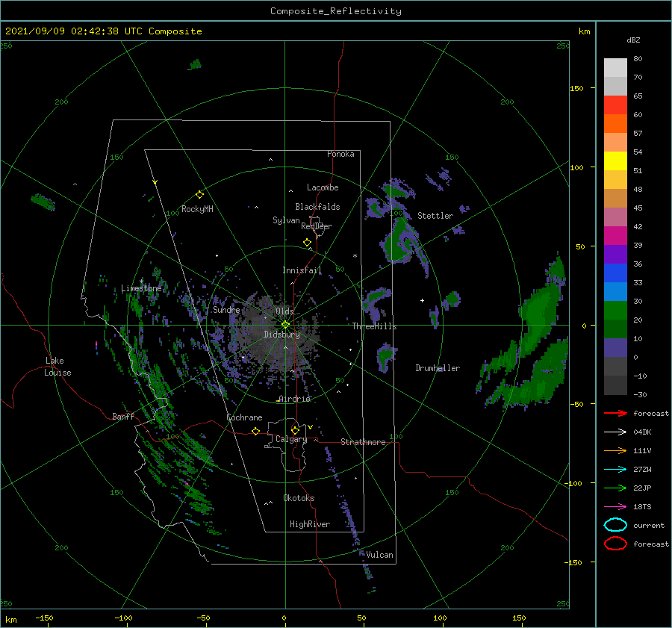Click the Olds town label

(284, 311)
